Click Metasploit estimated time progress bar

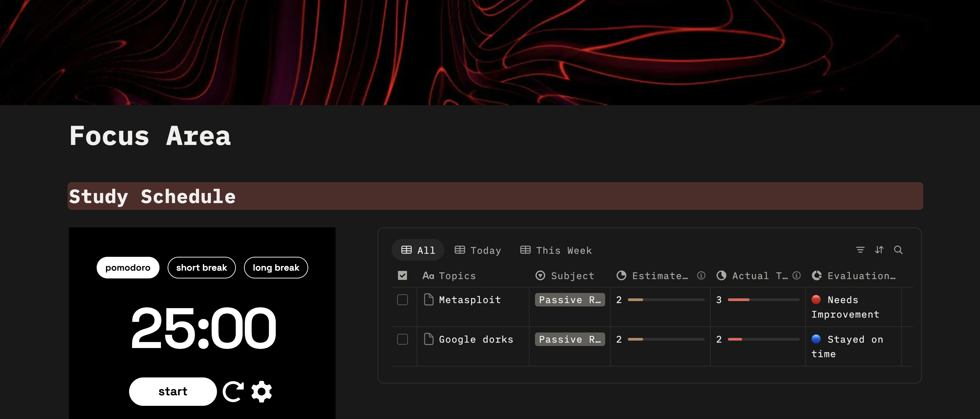(666, 300)
